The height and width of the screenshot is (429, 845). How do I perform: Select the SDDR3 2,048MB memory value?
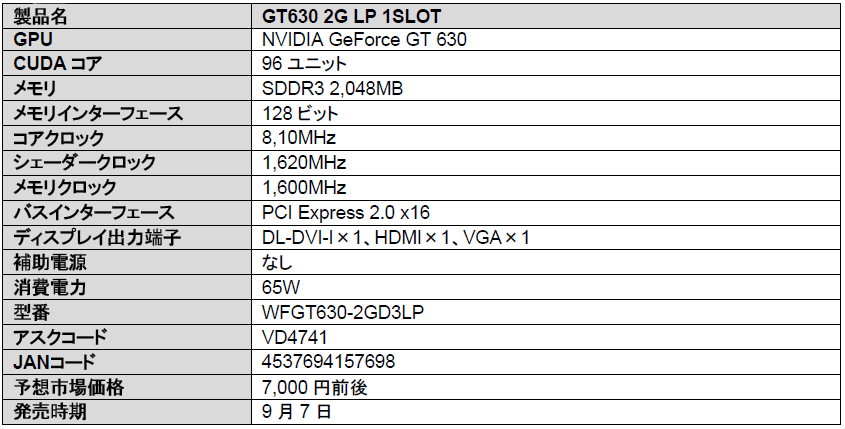coord(332,89)
